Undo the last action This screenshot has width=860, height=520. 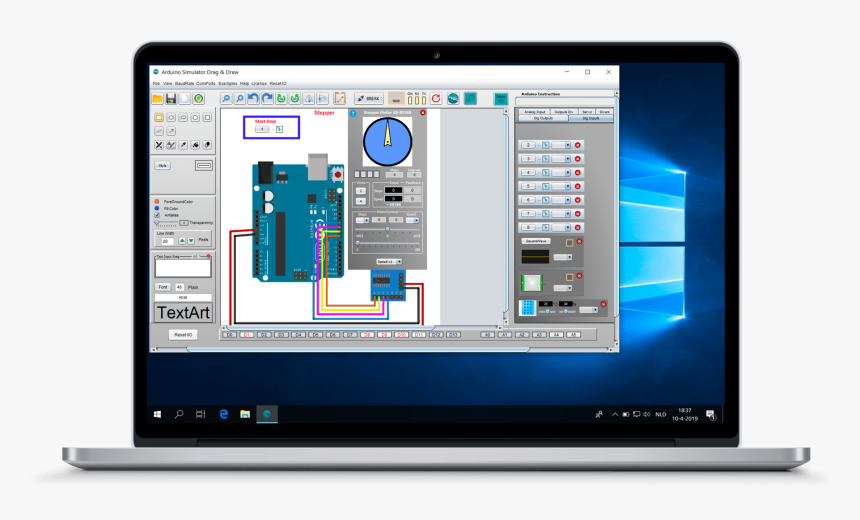(x=253, y=99)
